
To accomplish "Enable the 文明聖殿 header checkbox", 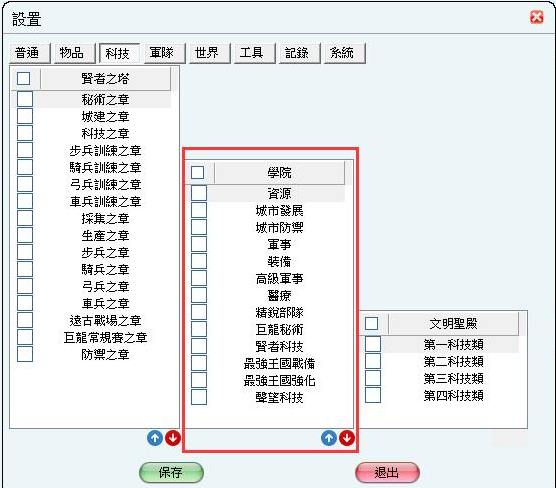I will [x=372, y=323].
